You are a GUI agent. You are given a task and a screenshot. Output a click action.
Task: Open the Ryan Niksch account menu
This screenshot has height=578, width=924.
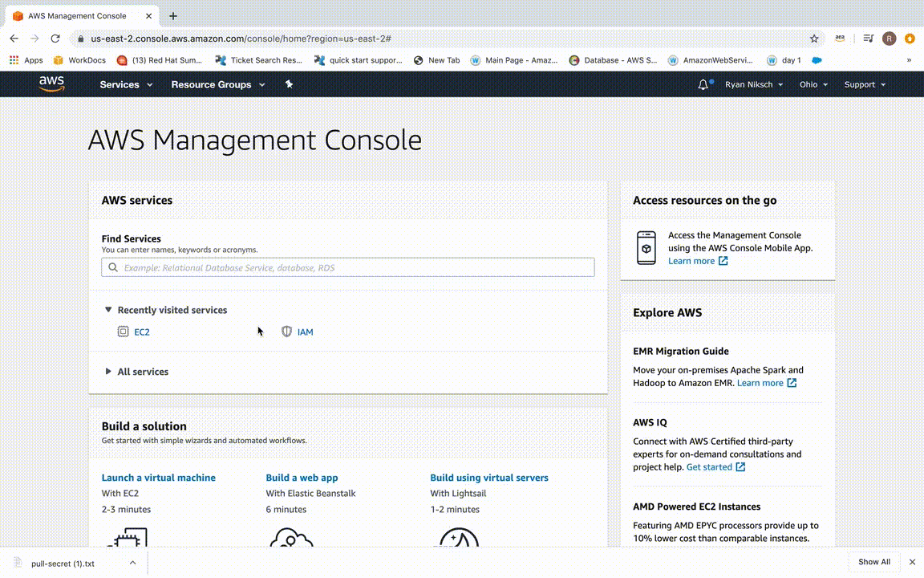click(x=754, y=84)
